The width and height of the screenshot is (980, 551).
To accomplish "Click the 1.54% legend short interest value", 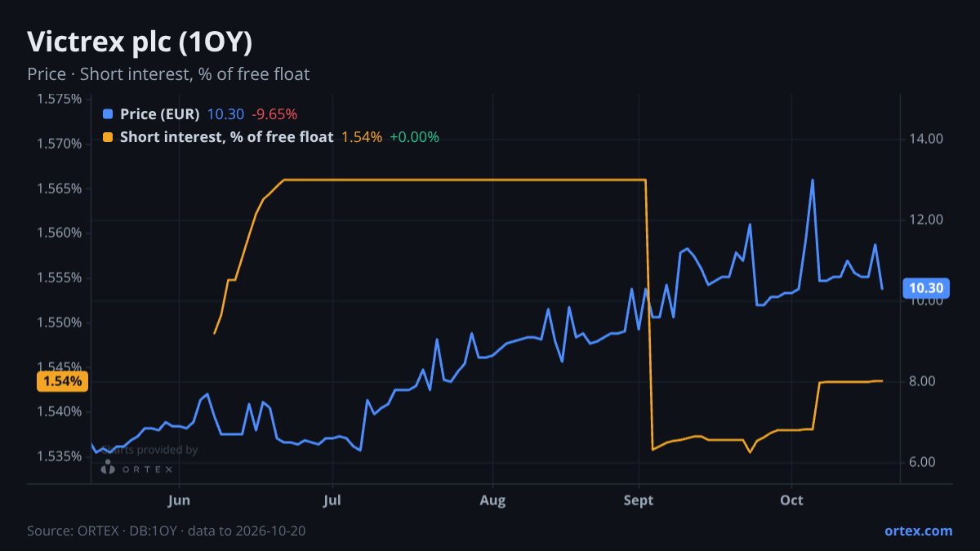I will tap(361, 137).
